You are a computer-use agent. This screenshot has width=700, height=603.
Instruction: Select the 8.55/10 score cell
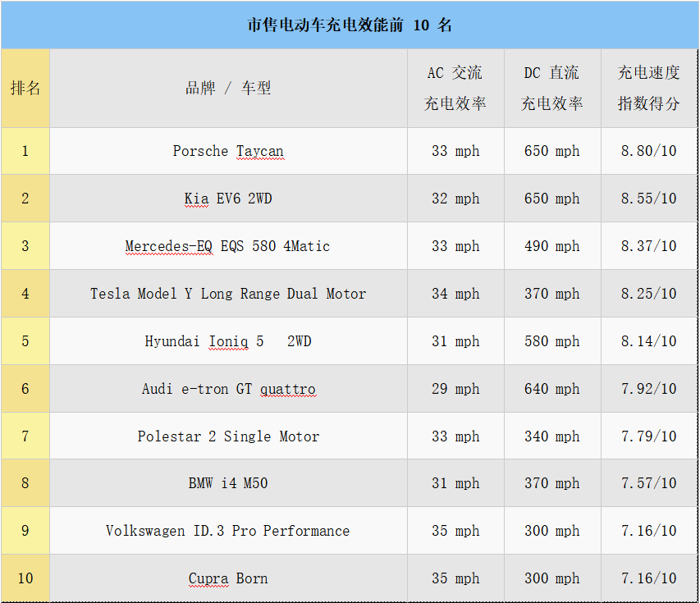click(649, 199)
